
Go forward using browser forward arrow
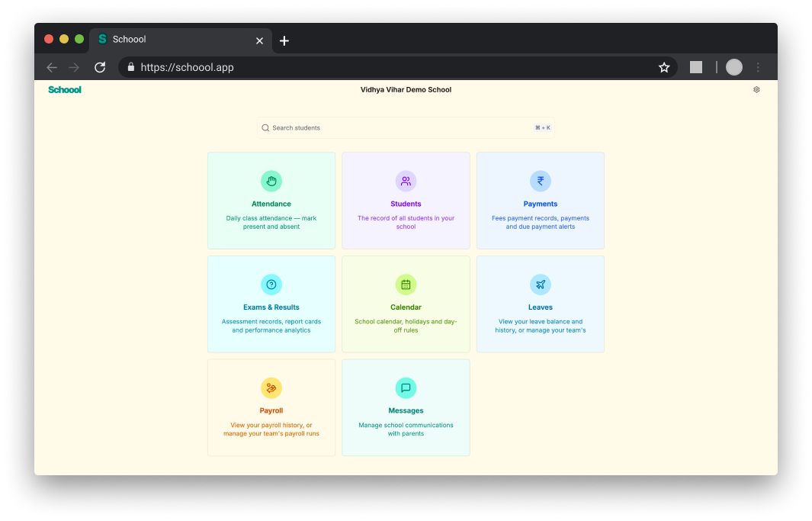(x=74, y=67)
